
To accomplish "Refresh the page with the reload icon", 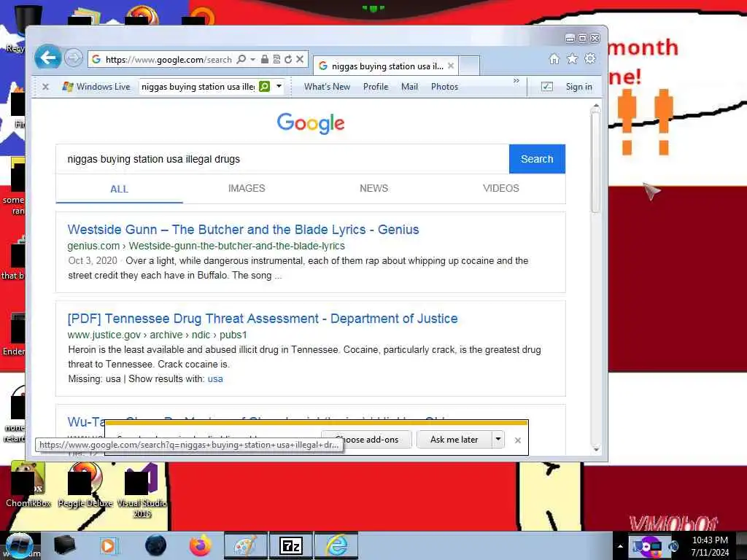I will pos(288,59).
